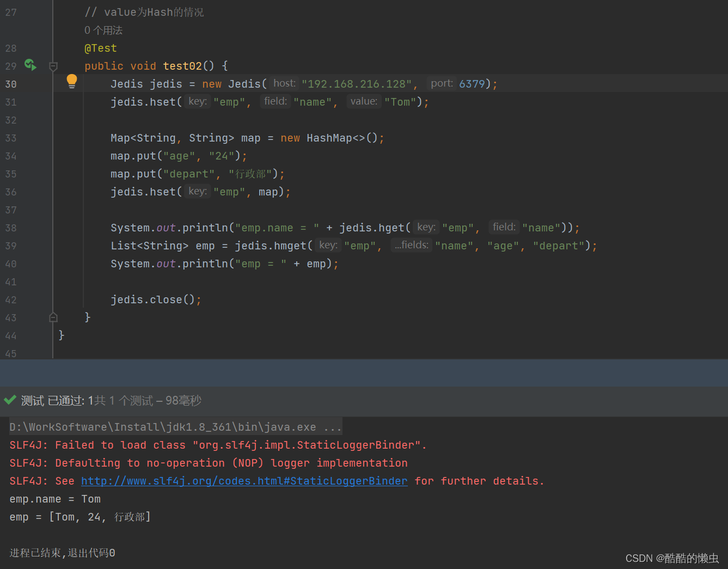The image size is (728, 569).
Task: Click the println statement on line 40
Action: (224, 264)
